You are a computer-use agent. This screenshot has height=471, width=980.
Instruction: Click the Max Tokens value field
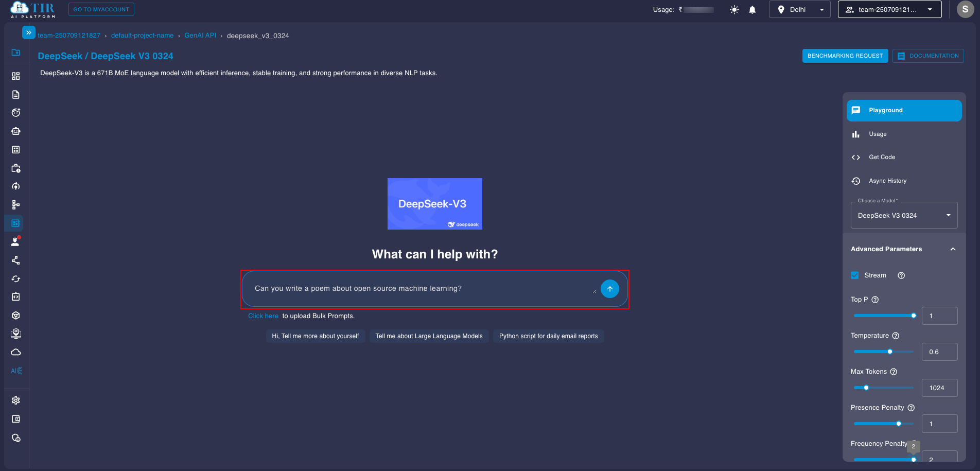pyautogui.click(x=939, y=388)
